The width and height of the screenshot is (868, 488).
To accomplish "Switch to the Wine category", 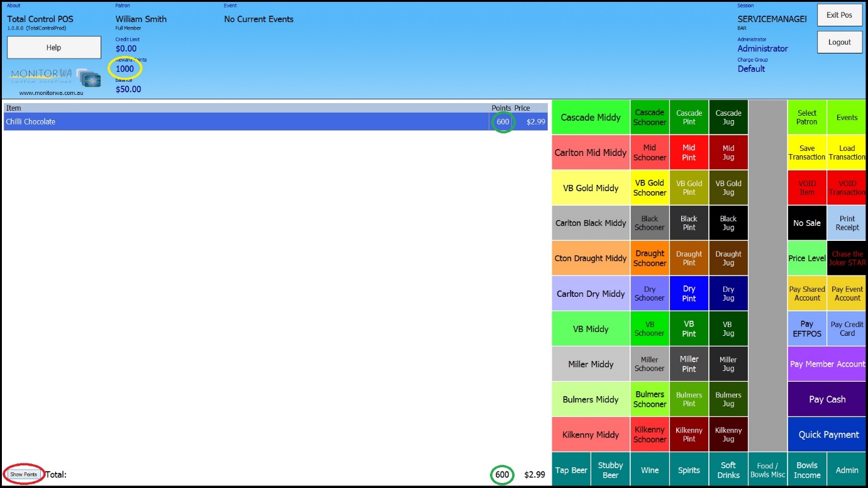I will point(650,469).
